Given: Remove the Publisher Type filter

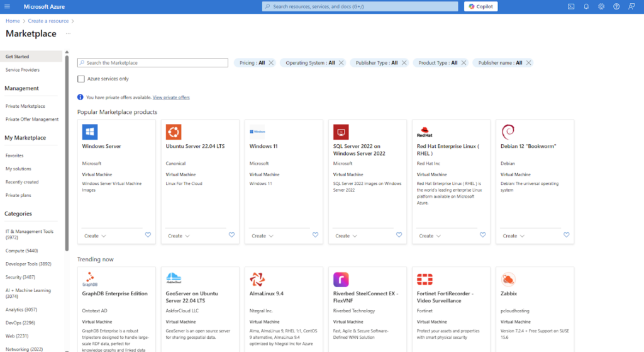Looking at the screenshot, I should [x=404, y=63].
